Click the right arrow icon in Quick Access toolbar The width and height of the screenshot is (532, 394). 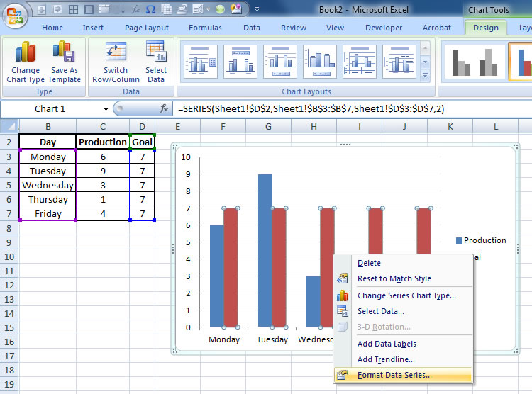(57, 9)
